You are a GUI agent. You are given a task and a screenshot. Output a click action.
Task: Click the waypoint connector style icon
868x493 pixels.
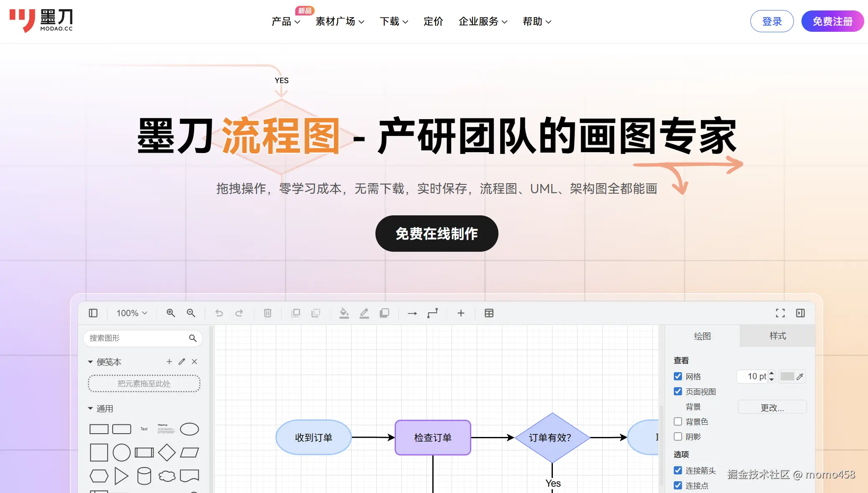pos(432,313)
